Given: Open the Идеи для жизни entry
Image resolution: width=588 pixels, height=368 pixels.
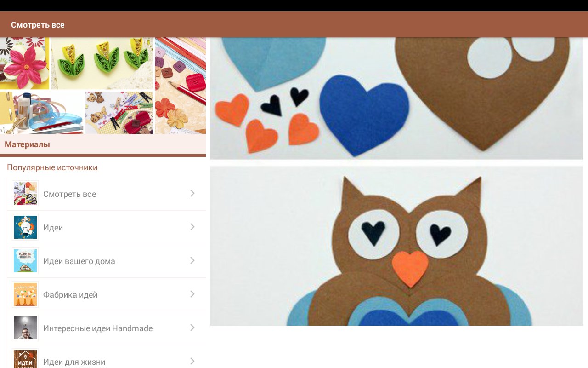Looking at the screenshot, I should click(107, 359).
